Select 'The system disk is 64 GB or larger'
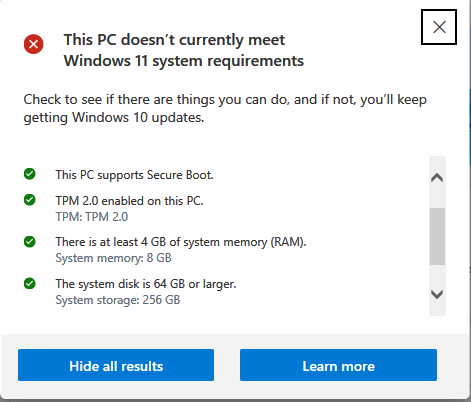This screenshot has width=471, height=402. 146,284
